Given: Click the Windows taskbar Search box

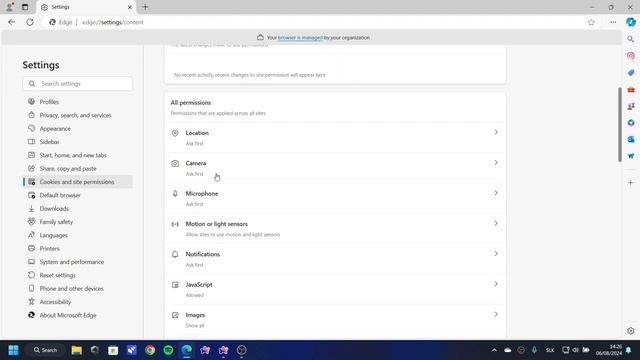Looking at the screenshot, I should coord(45,350).
